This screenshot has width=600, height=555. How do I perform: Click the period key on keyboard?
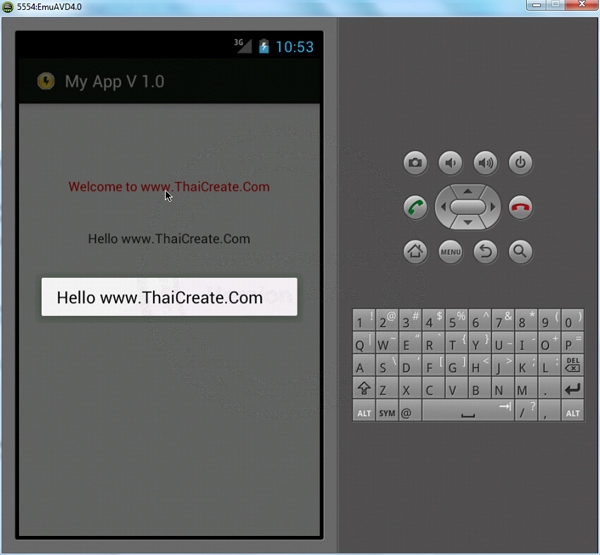point(549,388)
